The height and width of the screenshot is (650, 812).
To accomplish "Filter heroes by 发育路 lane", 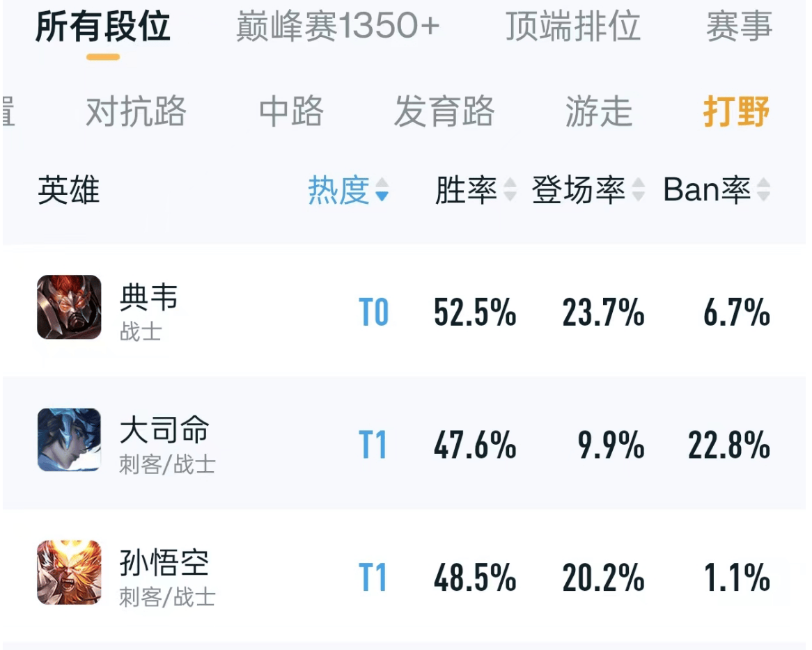I will 444,111.
